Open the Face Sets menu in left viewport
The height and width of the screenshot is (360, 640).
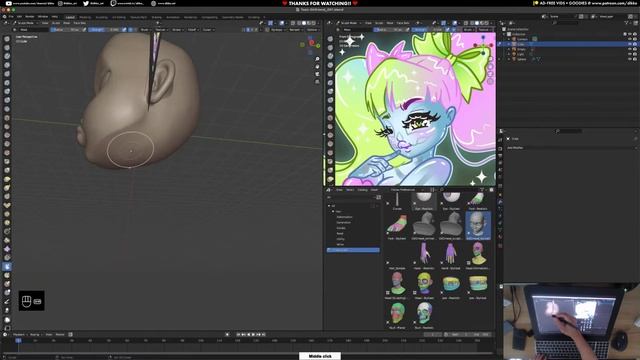coord(80,23)
